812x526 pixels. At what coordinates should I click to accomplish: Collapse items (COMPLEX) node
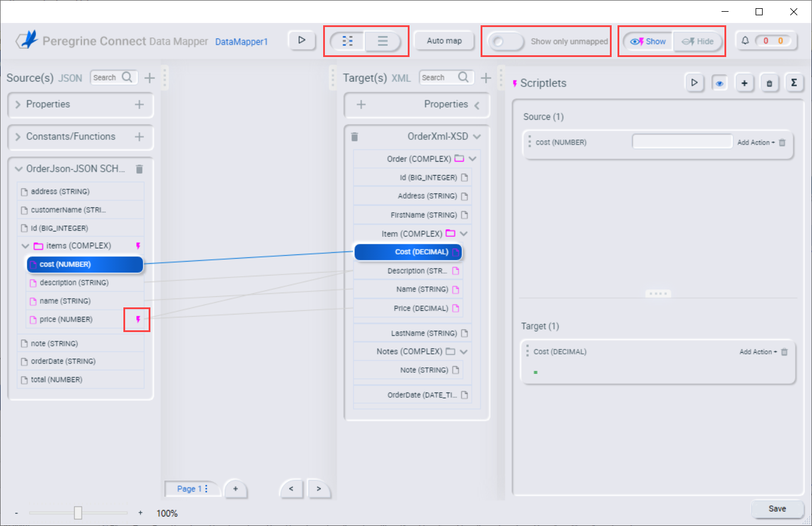[x=25, y=246]
